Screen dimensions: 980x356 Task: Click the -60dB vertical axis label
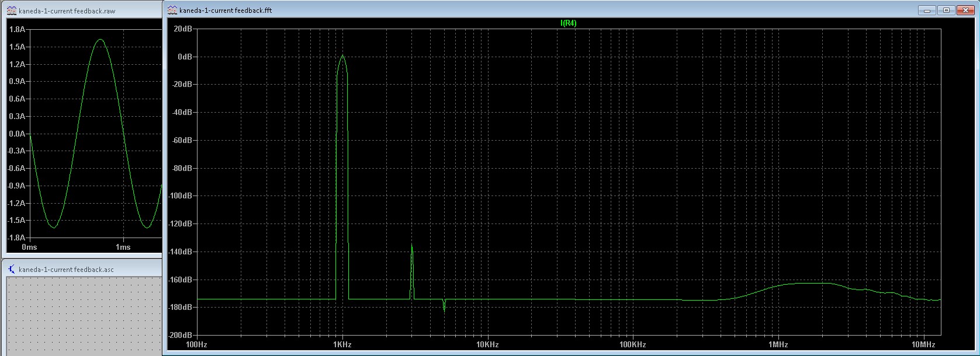point(182,140)
